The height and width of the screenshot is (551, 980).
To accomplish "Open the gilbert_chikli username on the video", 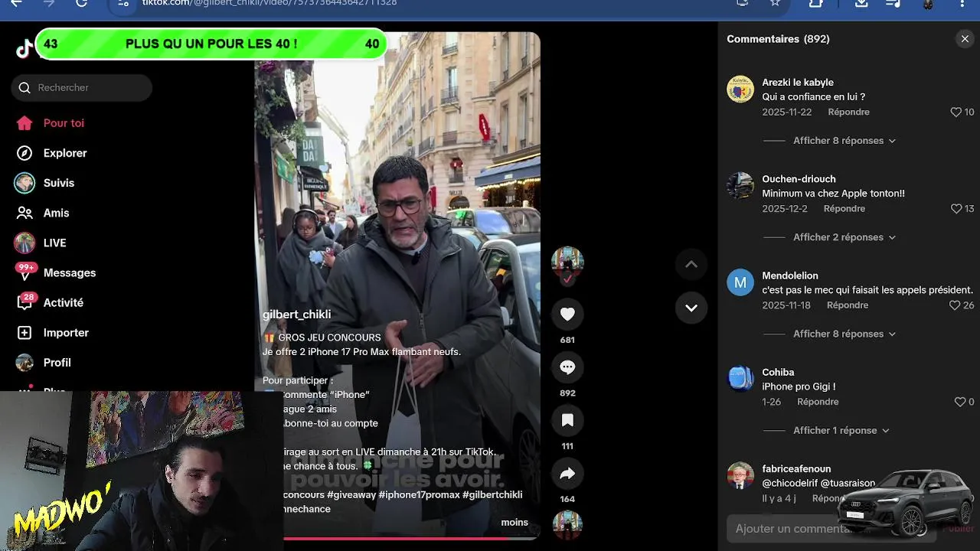I will point(296,315).
